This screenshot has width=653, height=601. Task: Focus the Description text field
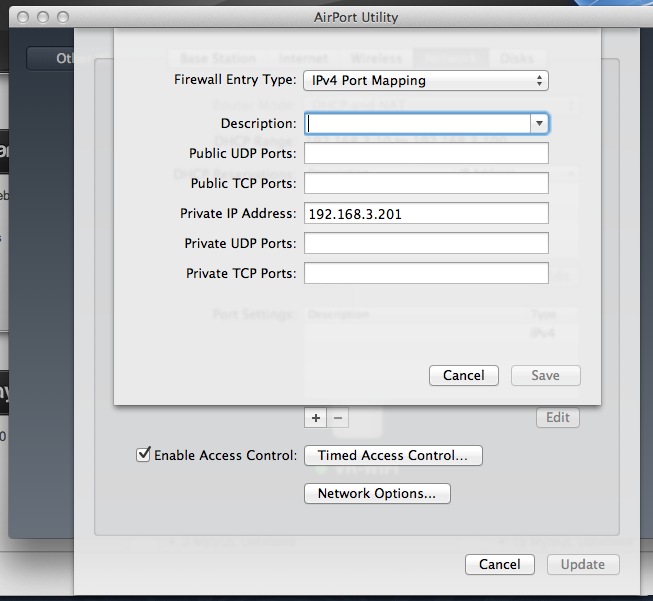418,123
